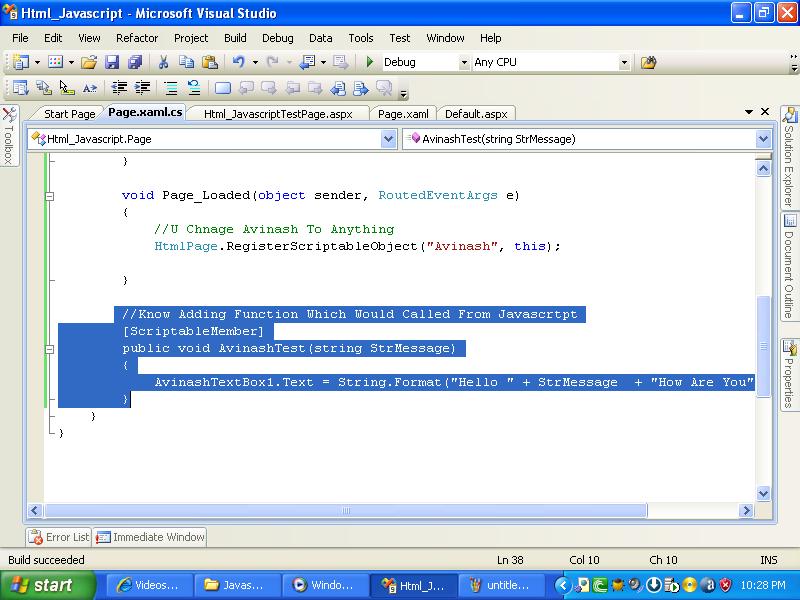The image size is (800, 600).
Task: Click the Copy icon in the toolbar
Action: (x=186, y=62)
